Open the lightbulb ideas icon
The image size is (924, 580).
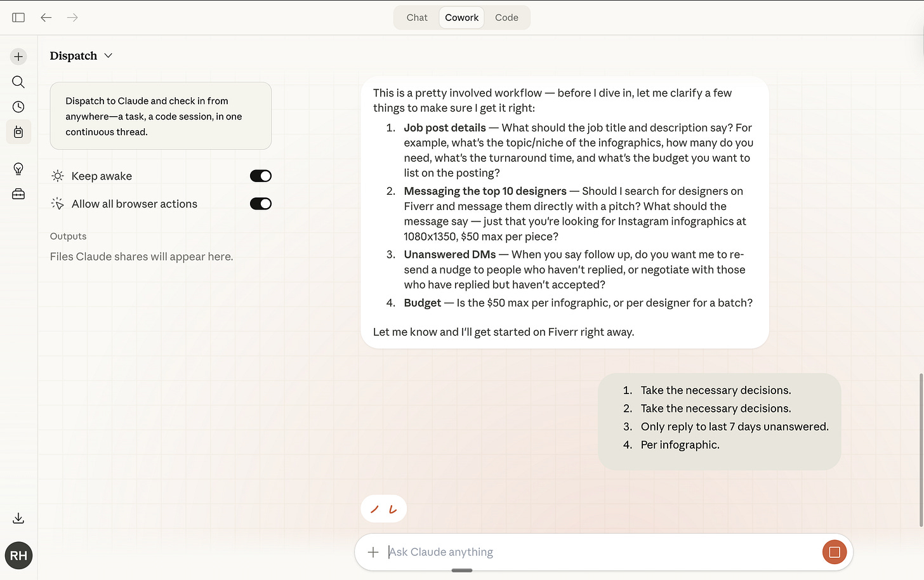pyautogui.click(x=18, y=169)
